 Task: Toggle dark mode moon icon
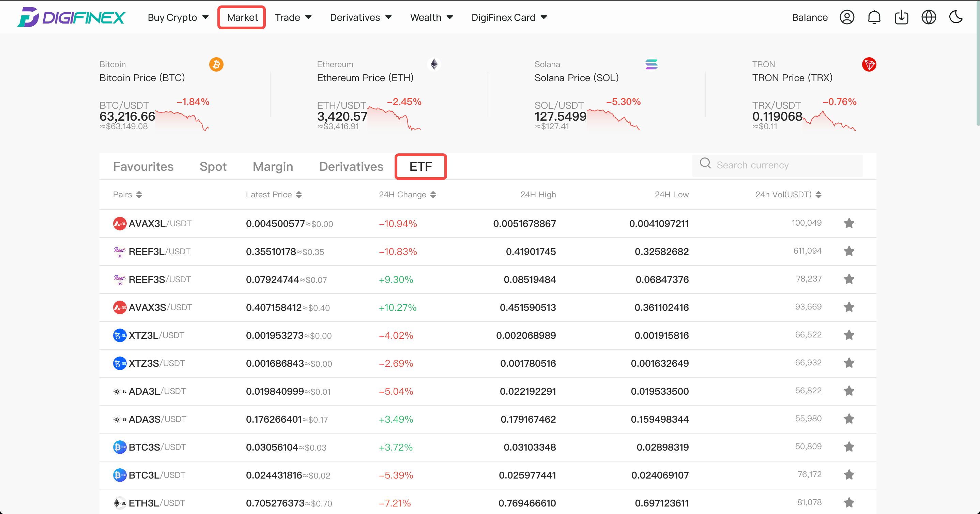[x=956, y=17]
